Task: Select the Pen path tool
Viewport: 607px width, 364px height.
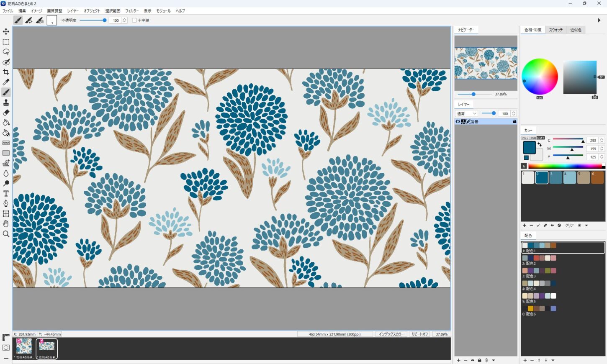Action: [6, 203]
